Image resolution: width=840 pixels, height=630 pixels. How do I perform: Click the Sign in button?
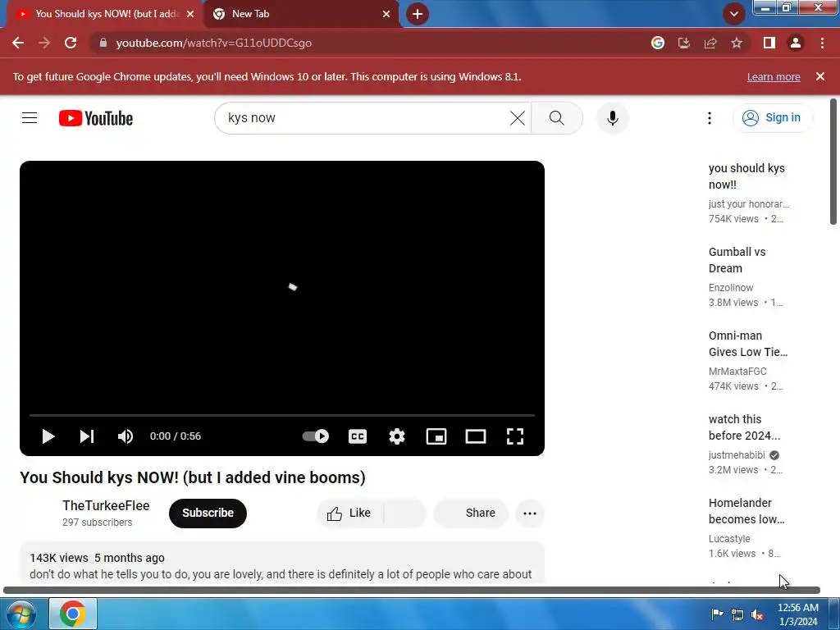[772, 118]
